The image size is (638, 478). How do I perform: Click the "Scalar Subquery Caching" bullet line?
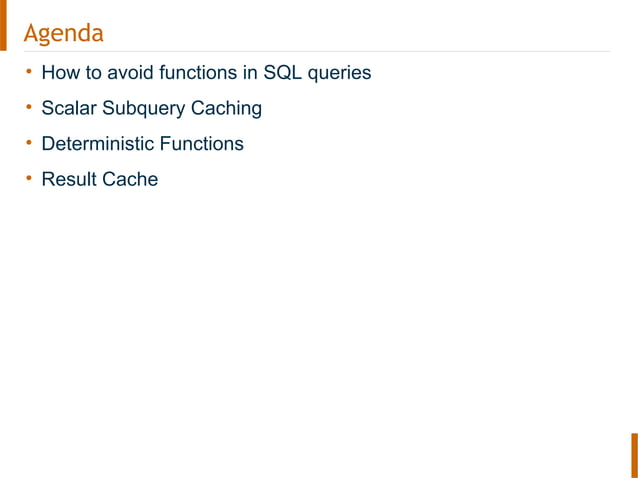point(151,108)
